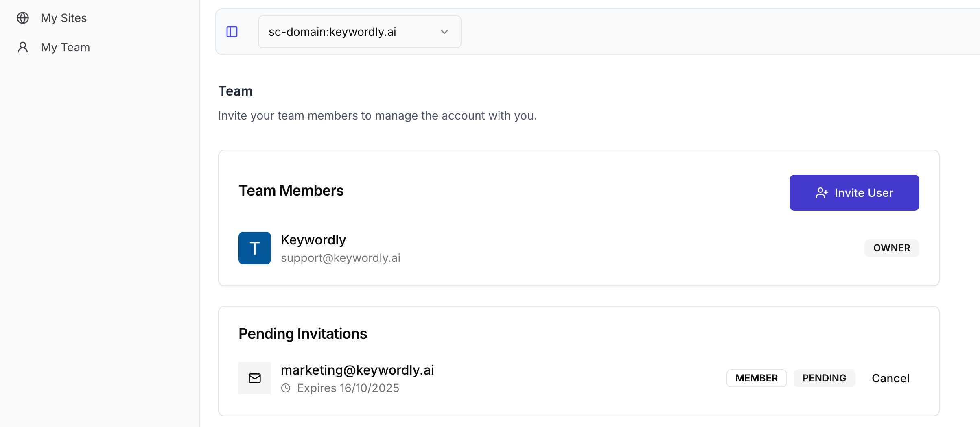Click the marketing@keywordly.ai invitation email

pos(357,370)
